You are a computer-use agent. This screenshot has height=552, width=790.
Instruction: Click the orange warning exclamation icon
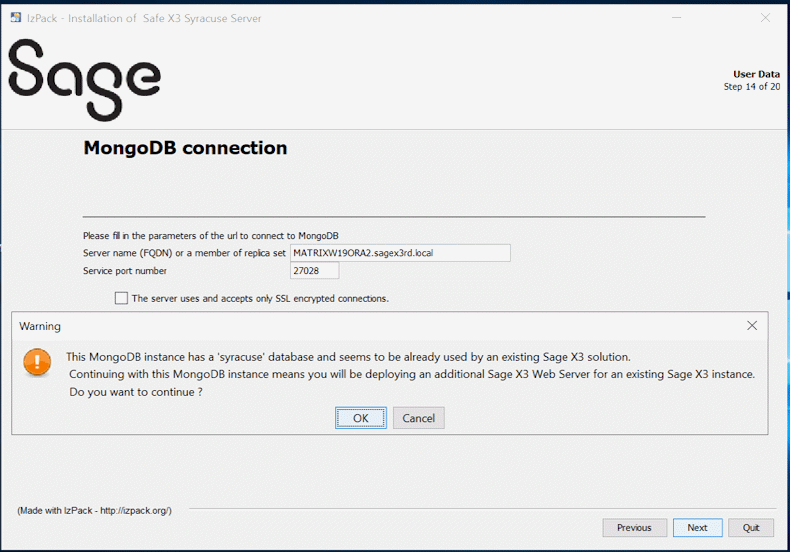click(x=37, y=362)
